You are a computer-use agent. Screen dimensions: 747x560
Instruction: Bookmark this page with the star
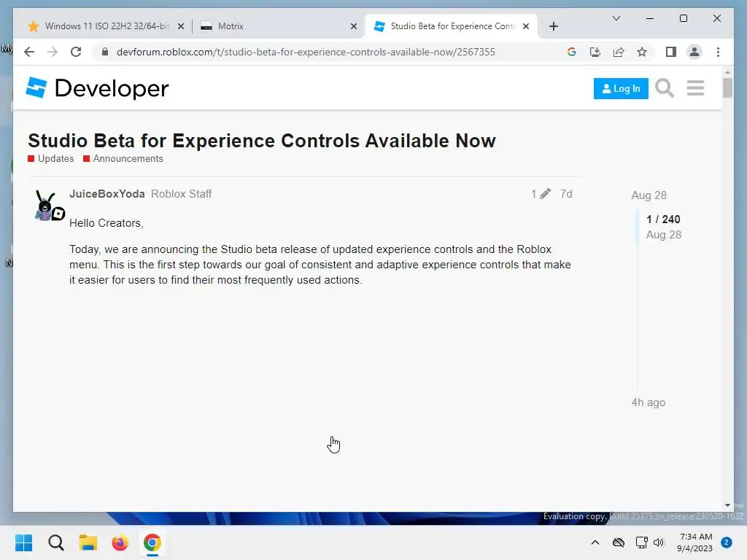[x=642, y=52]
